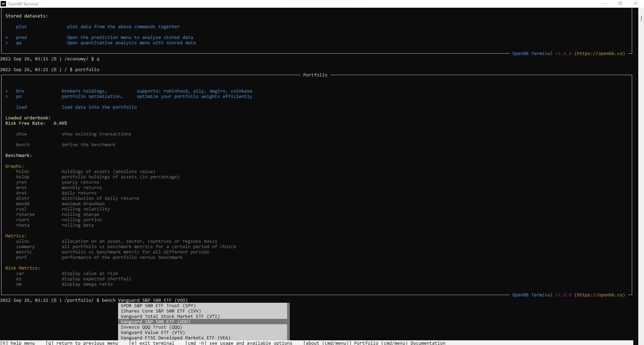Image resolution: width=644 pixels, height=345 pixels.
Task: Click the holdv graph command
Action: [x=22, y=171]
